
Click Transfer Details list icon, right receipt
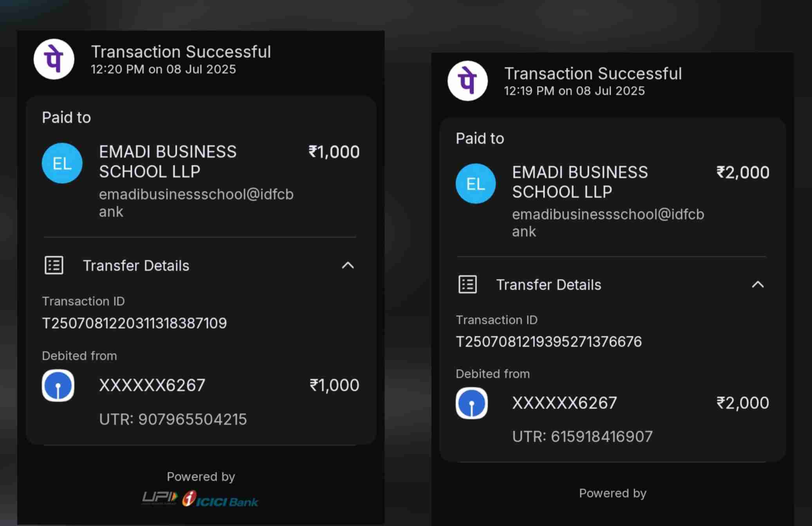tap(467, 285)
